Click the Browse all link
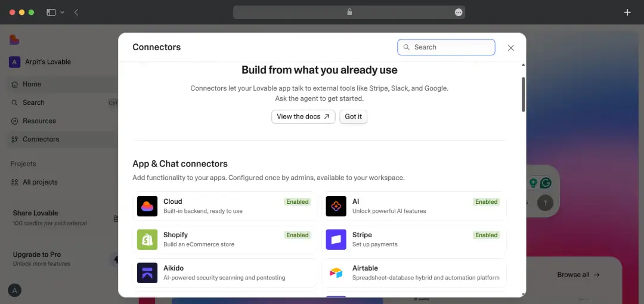The image size is (644, 304). [578, 275]
